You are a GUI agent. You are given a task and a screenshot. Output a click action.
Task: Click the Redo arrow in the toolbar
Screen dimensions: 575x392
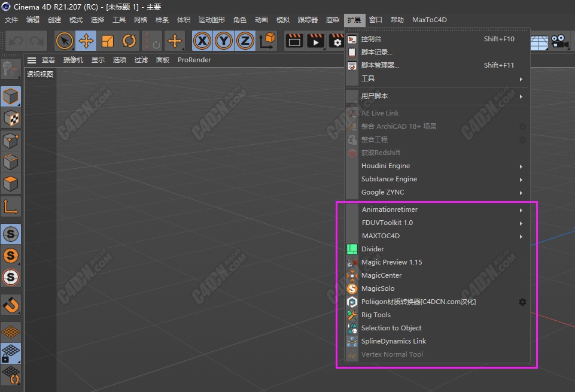click(36, 41)
